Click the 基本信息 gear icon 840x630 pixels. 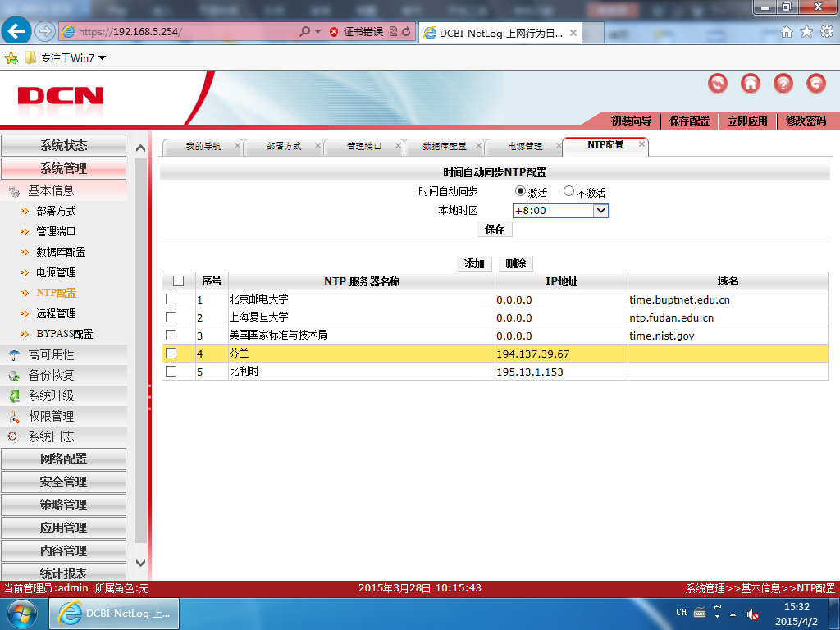[15, 191]
